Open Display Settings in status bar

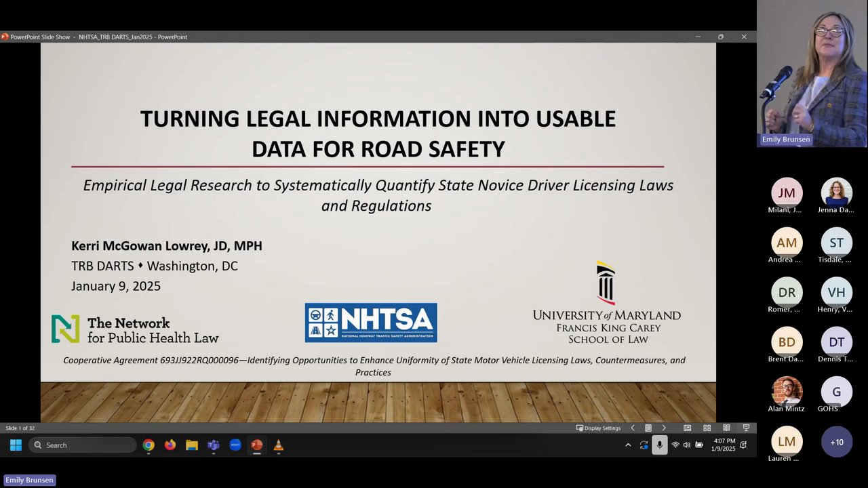click(x=598, y=428)
